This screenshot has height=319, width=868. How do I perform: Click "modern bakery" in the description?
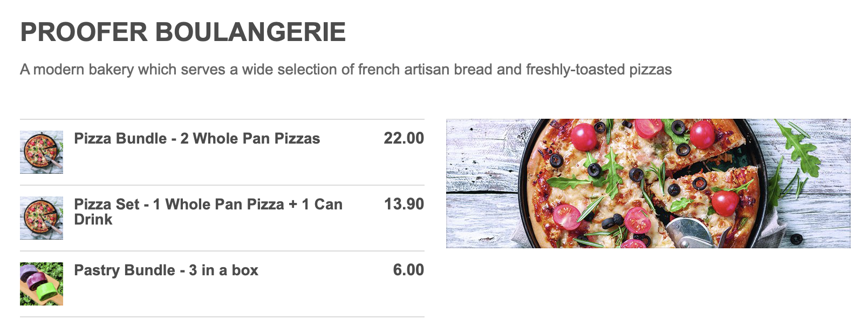(83, 70)
